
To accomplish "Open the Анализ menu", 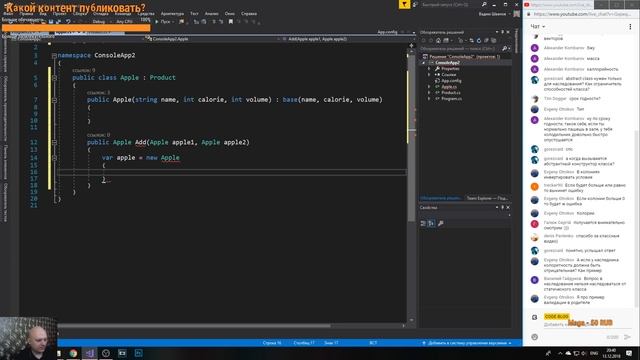I will 211,13.
